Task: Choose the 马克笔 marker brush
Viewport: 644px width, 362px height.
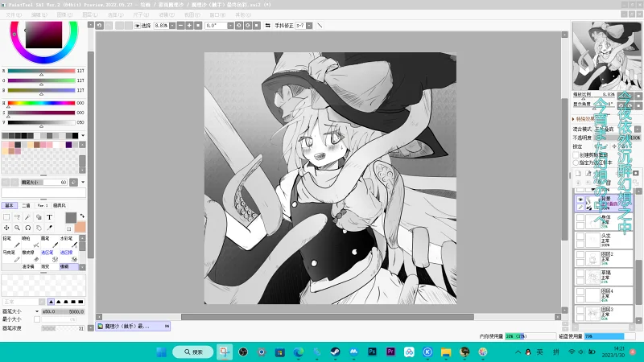Action: pos(11,256)
